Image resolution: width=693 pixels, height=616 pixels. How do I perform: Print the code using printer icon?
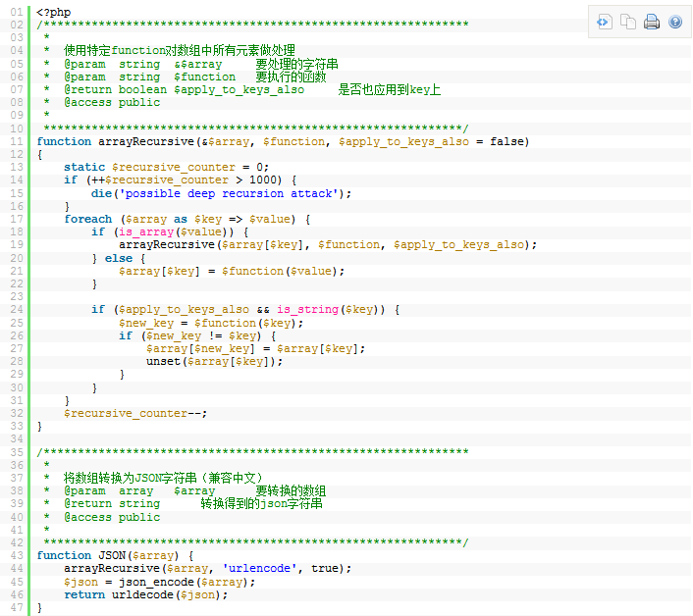[x=652, y=22]
